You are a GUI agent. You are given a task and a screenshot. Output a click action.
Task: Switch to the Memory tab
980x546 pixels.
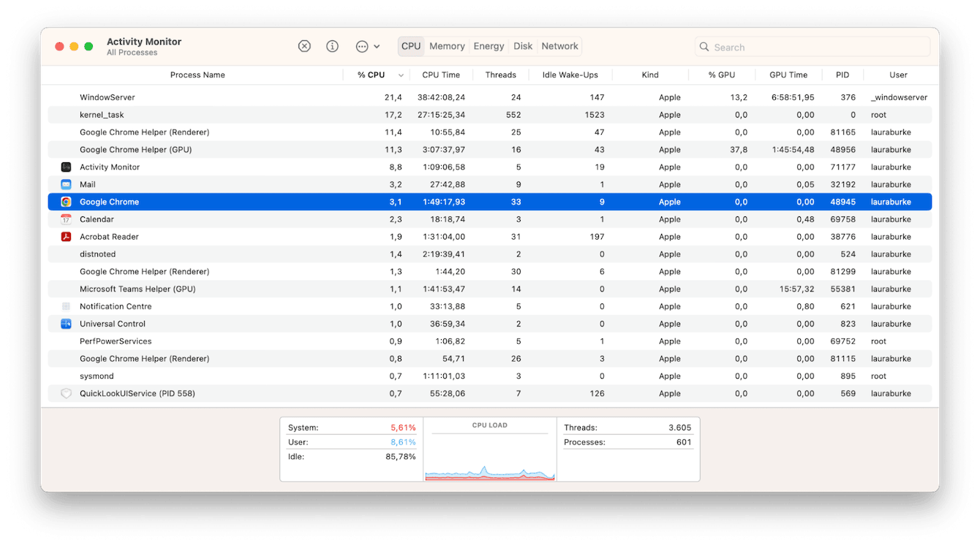pos(447,46)
